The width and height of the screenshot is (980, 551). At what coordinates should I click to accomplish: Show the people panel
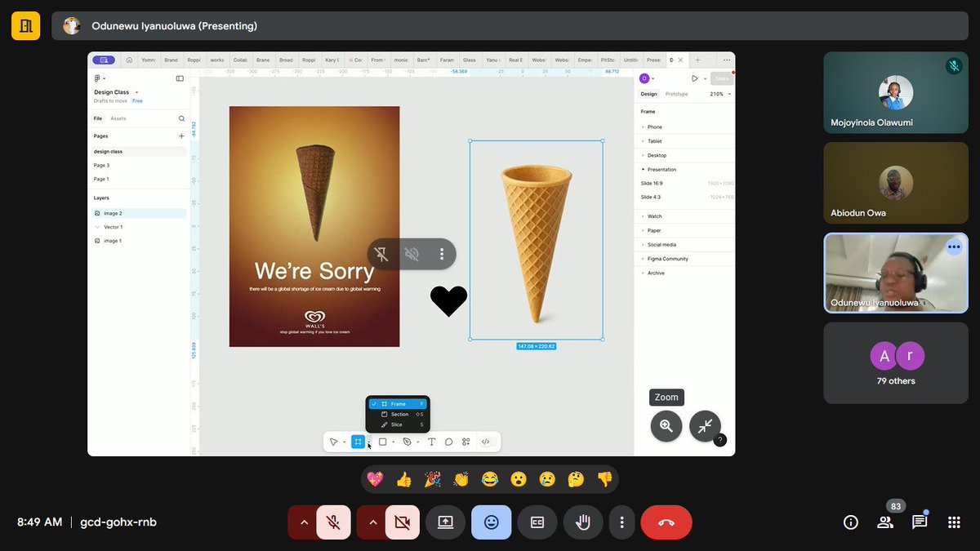885,522
